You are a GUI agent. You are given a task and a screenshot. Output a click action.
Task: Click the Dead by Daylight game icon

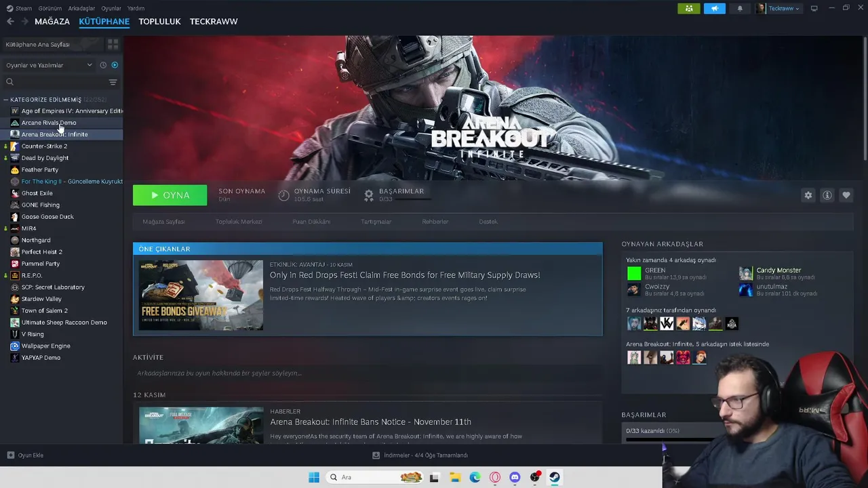tap(15, 158)
